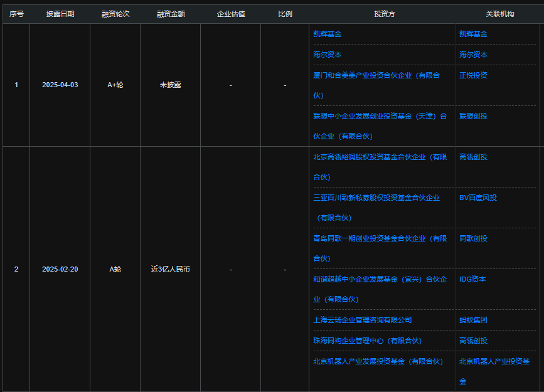This screenshot has width=544, height=392.
Task: Open 厦门和合美美产业投资合伙企业 investor link
Action: point(376,85)
